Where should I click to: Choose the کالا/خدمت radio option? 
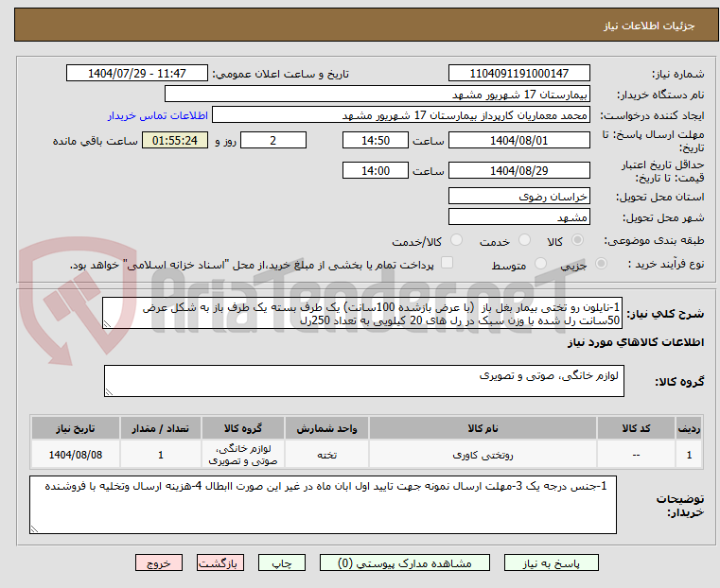click(456, 241)
